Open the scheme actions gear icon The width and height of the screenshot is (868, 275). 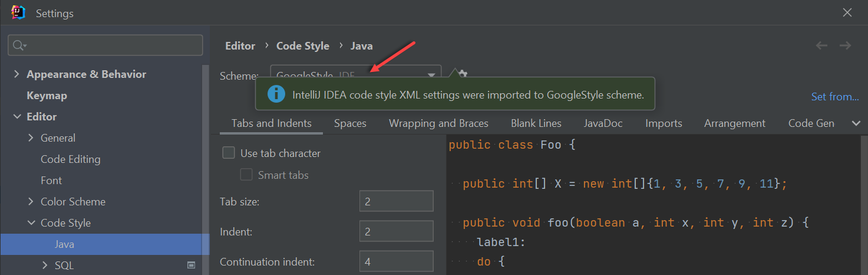click(463, 74)
